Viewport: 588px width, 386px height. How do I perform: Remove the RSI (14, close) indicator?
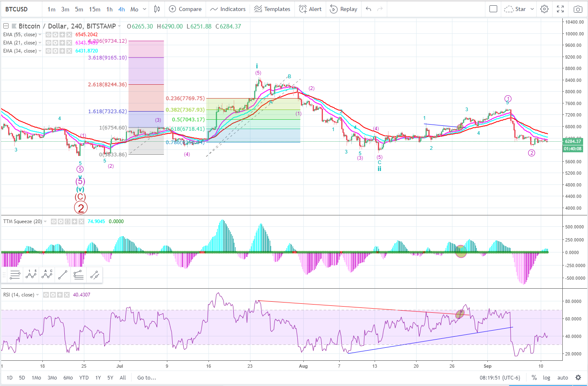pyautogui.click(x=67, y=295)
